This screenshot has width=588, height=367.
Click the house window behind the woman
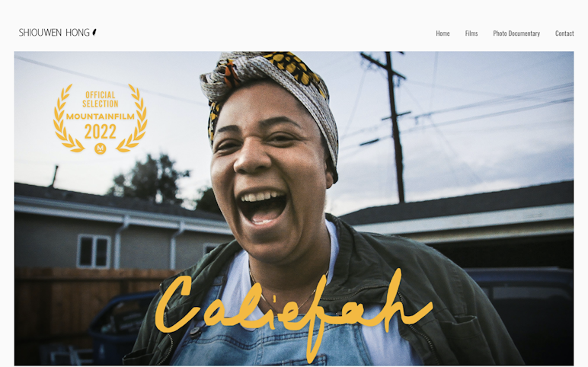(94, 251)
